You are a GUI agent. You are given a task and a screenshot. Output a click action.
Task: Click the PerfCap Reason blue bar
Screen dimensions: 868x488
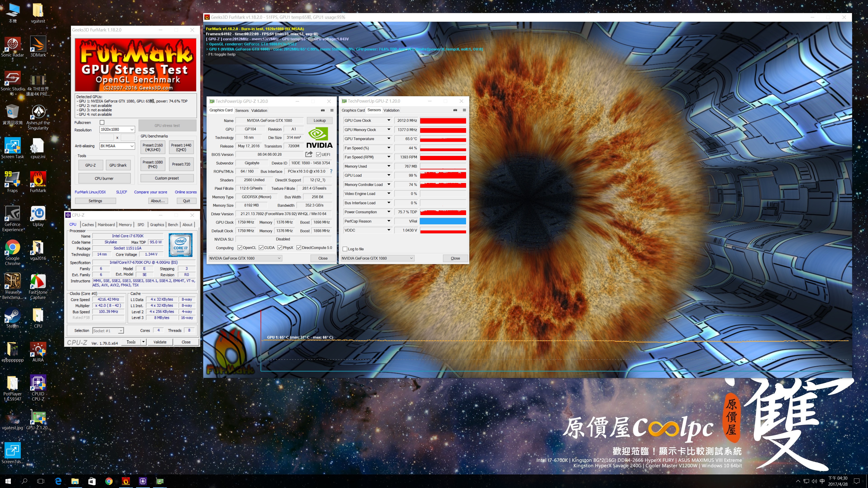click(443, 221)
